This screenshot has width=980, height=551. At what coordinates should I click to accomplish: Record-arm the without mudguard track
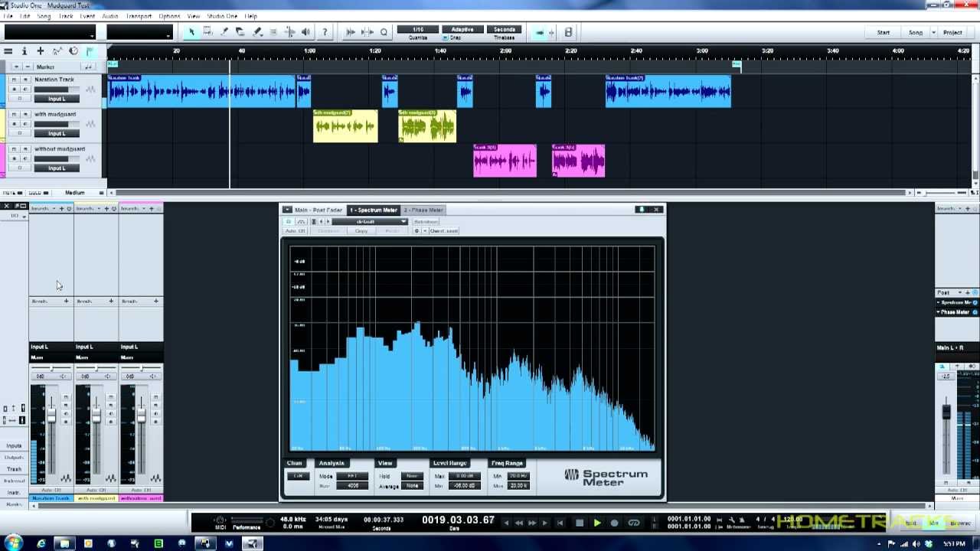[14, 158]
